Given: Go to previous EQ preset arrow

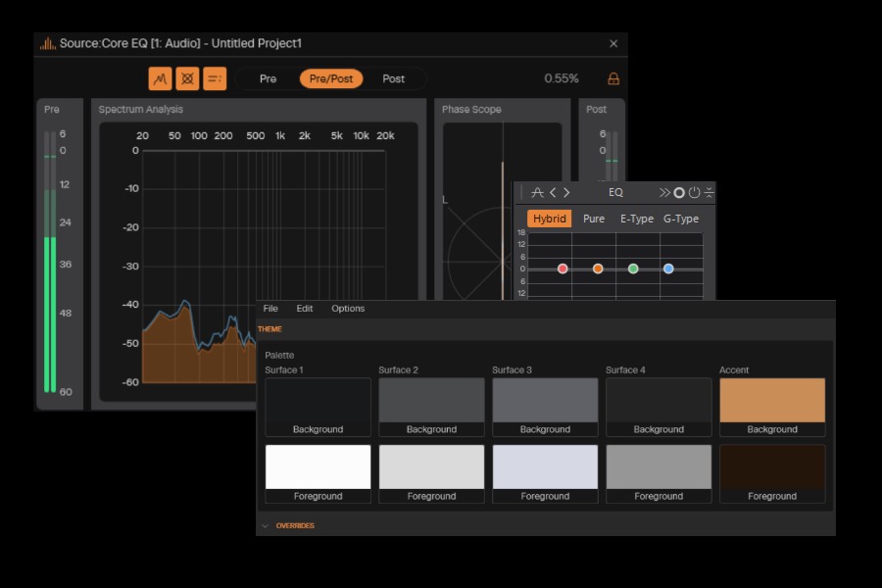Looking at the screenshot, I should coord(553,192).
